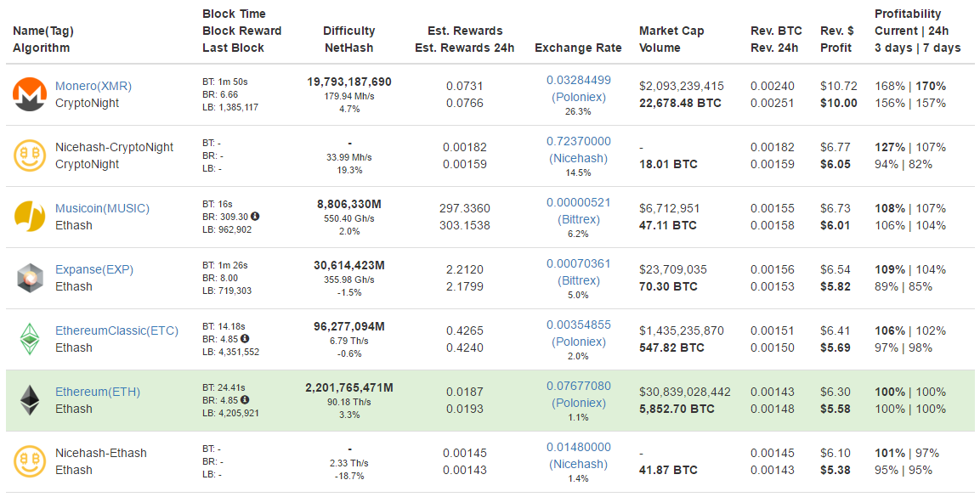The image size is (980, 497).
Task: Select Ethereum difficulty 2,201,765,471M
Action: pos(349,387)
